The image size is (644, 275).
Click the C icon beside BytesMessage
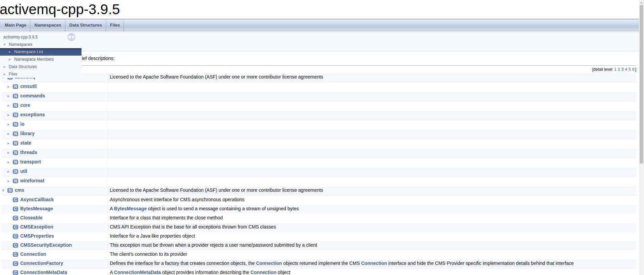pyautogui.click(x=15, y=209)
